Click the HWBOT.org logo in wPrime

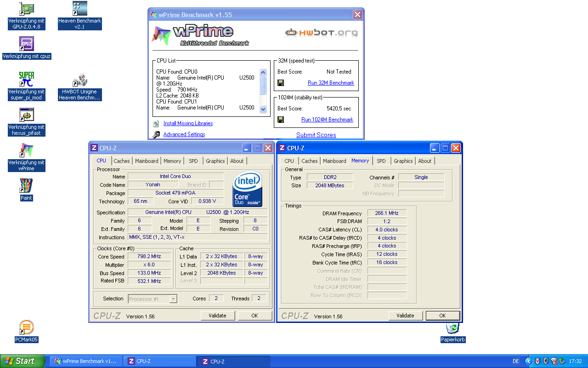321,33
